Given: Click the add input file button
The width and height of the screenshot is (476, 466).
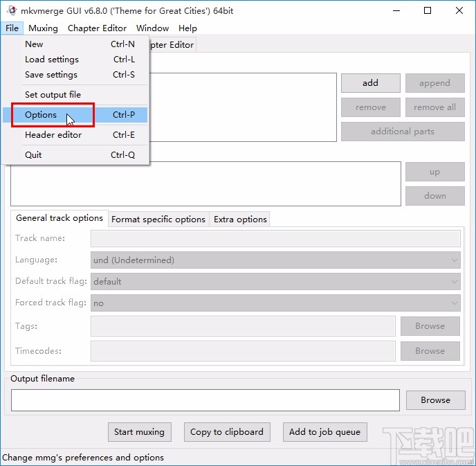Looking at the screenshot, I should tap(370, 82).
